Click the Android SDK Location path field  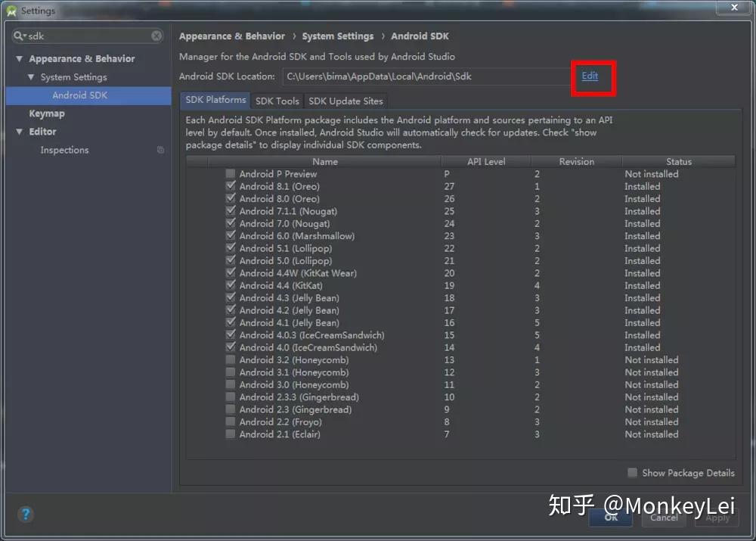click(x=426, y=76)
